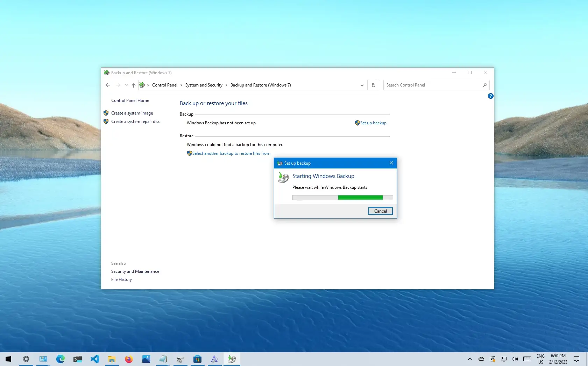Open Microsoft Store from the taskbar
The width and height of the screenshot is (588, 366).
(197, 359)
